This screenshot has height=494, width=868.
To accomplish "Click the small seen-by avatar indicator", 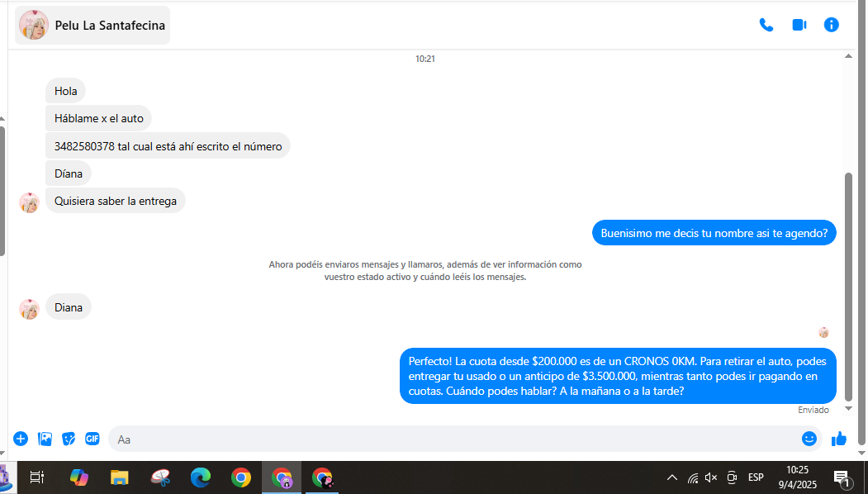I will [823, 332].
